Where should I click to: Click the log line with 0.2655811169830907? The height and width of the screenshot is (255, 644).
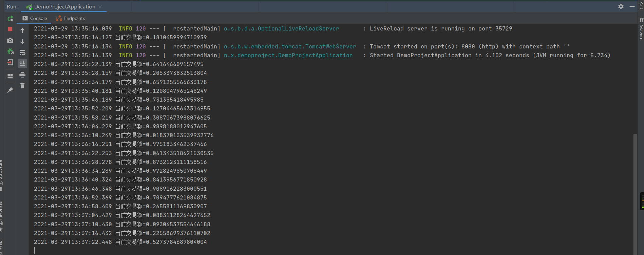(x=120, y=207)
